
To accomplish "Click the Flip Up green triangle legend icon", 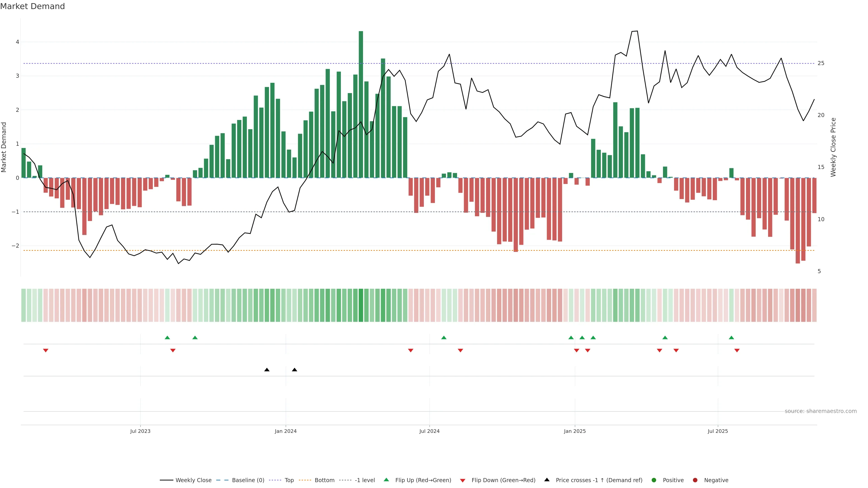I will [x=386, y=480].
